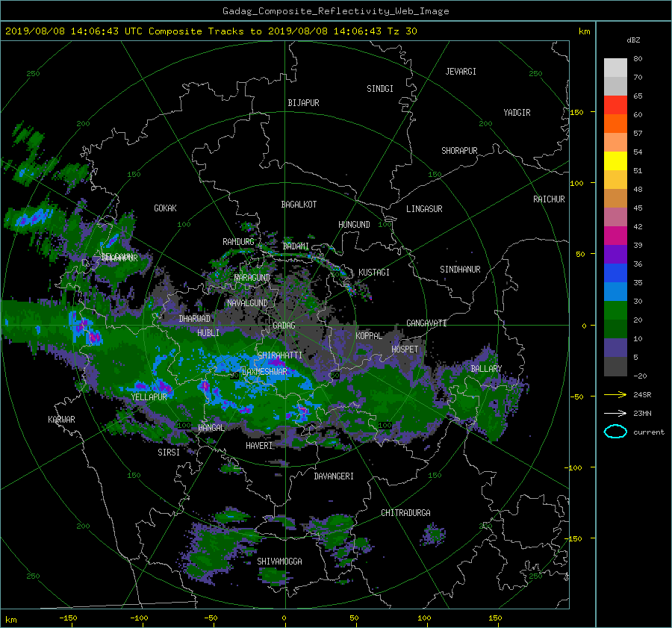Click the BIJAPUR city label
This screenshot has height=628, width=672.
303,103
